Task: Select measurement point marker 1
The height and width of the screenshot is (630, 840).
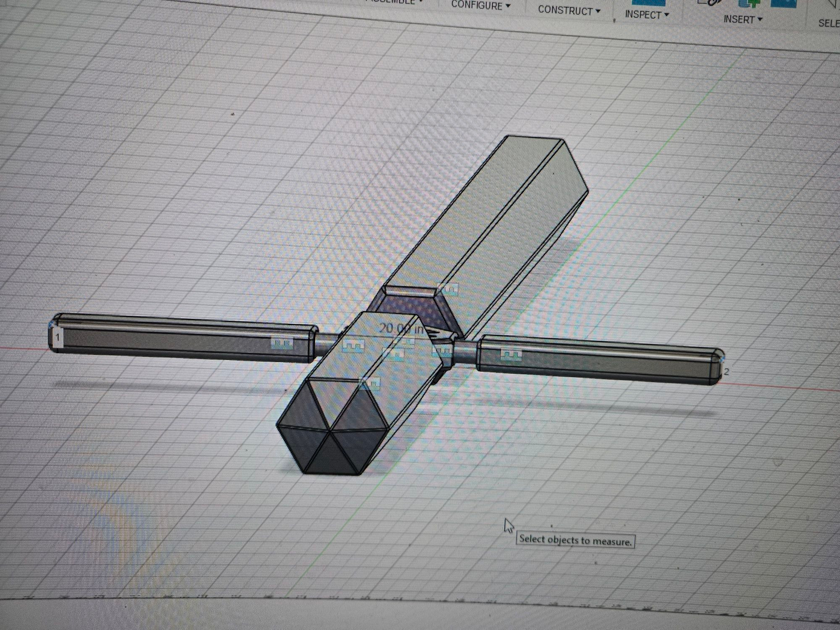Action: point(58,337)
